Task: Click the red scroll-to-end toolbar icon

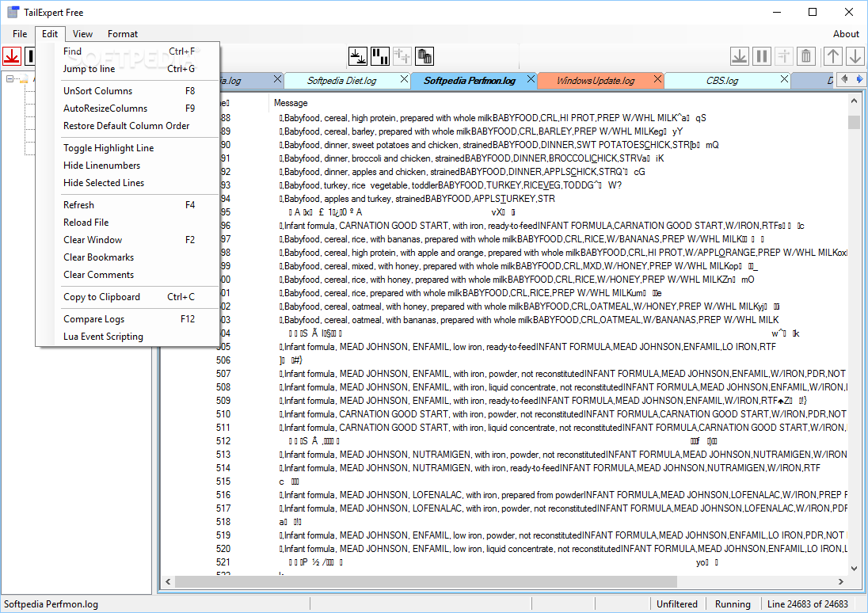Action: [12, 56]
